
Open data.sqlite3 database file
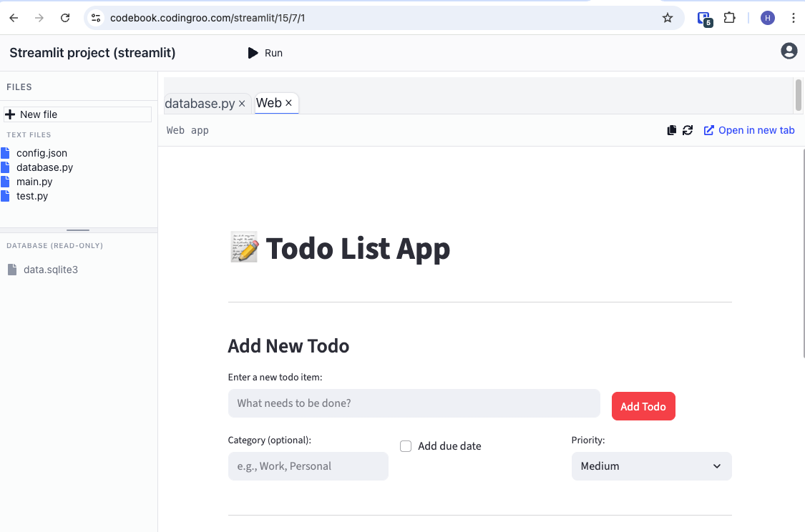click(50, 270)
